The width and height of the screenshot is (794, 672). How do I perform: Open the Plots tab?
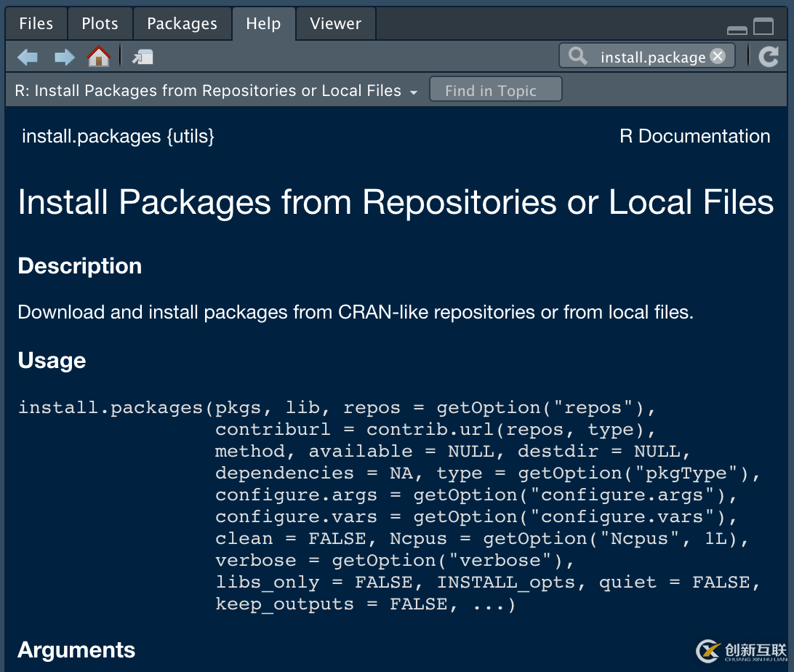point(100,24)
